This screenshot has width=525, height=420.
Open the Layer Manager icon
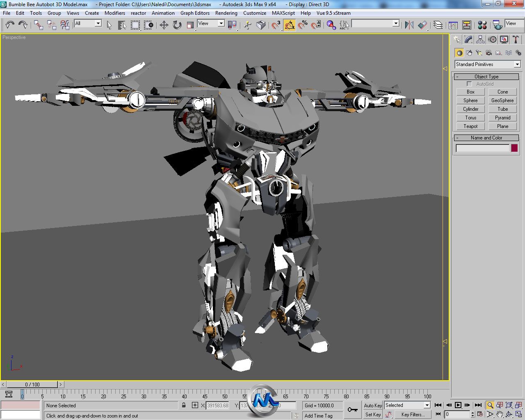coord(438,25)
